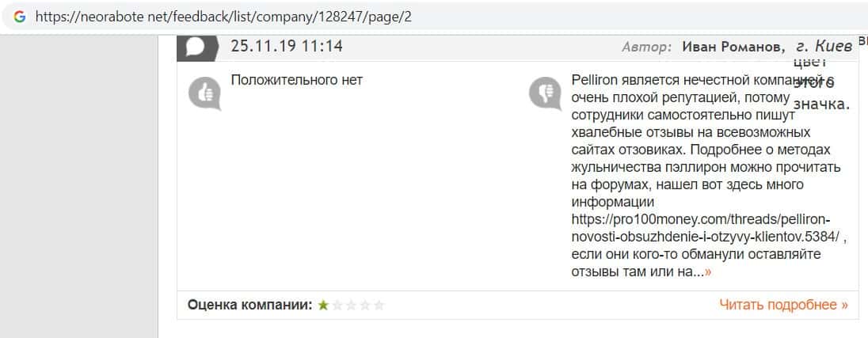Click the review date 25.11.19 11:14
Image resolution: width=868 pixels, height=338 pixels.
click(x=287, y=46)
